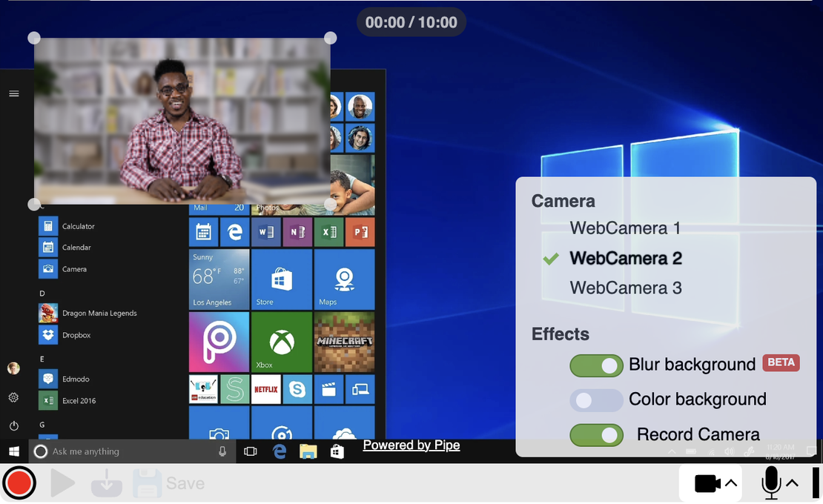The image size is (823, 504).
Task: Select WebCamera 2
Action: 626,258
